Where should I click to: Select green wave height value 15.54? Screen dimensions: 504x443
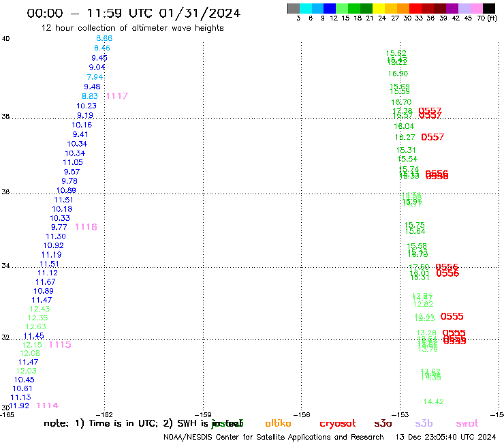point(407,159)
